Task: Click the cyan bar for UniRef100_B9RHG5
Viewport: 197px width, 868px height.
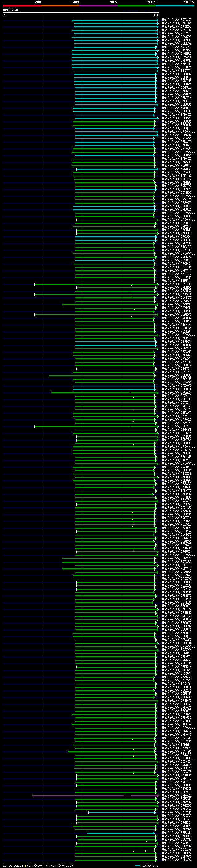Action: pyautogui.click(x=117, y=169)
